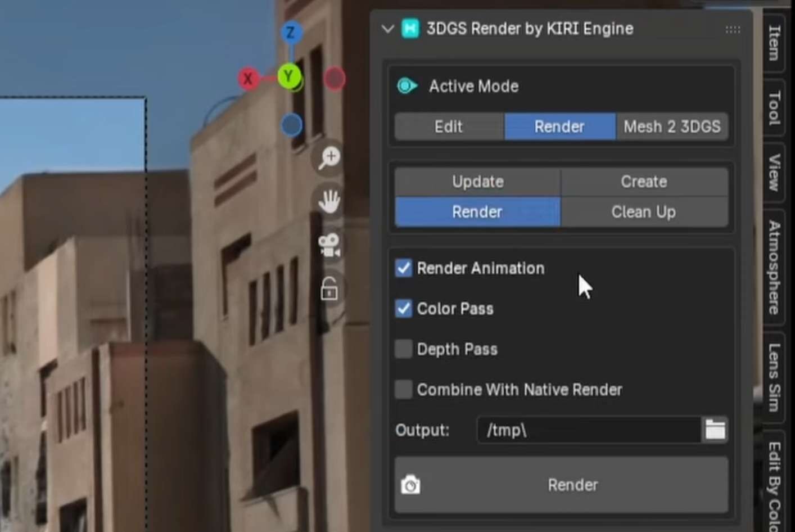Enable the Depth Pass checkbox
The height and width of the screenshot is (532, 795).
click(x=404, y=349)
